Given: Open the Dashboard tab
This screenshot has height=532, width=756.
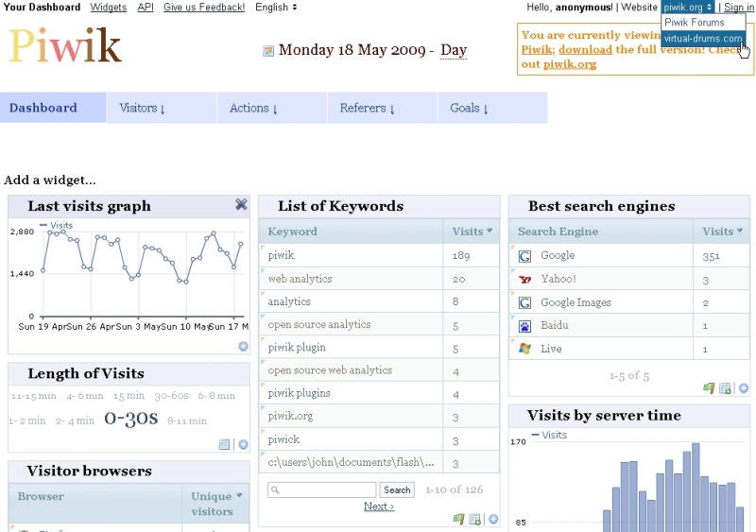Looking at the screenshot, I should pyautogui.click(x=53, y=108).
